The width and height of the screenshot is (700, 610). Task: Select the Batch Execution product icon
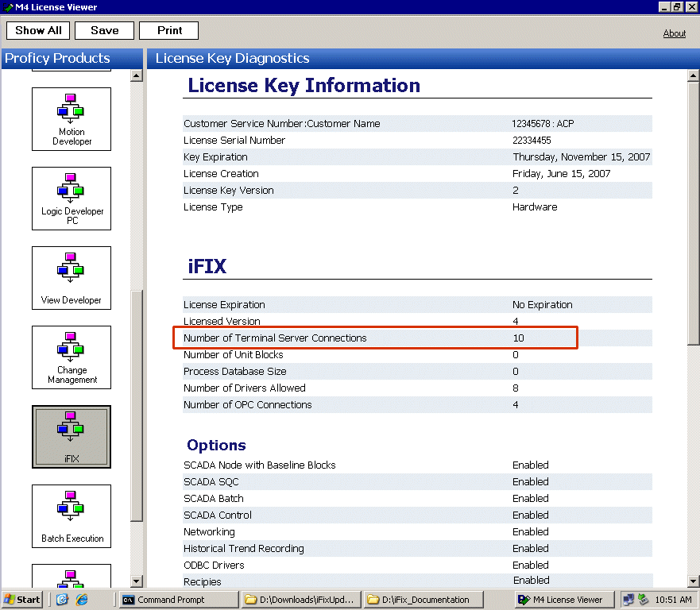pos(72,516)
